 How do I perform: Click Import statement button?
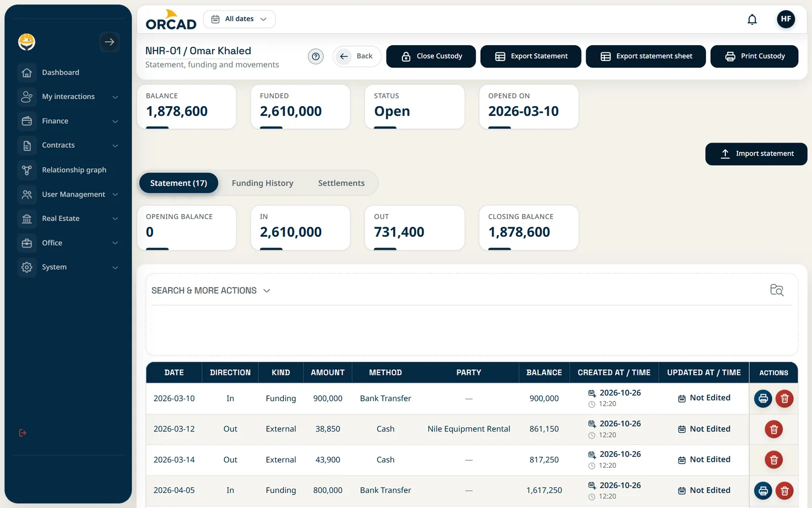click(x=756, y=154)
